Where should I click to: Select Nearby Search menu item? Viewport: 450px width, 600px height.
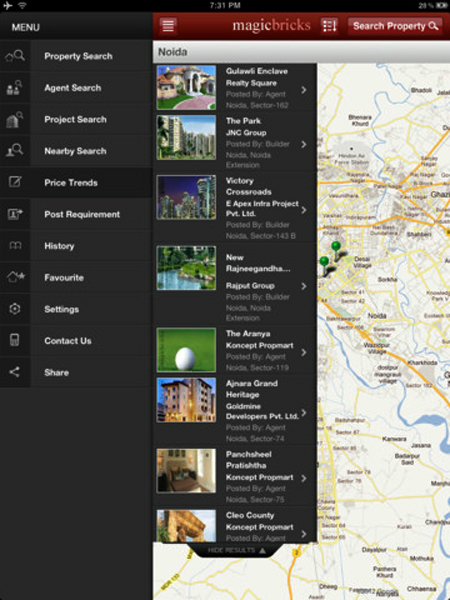(76, 151)
